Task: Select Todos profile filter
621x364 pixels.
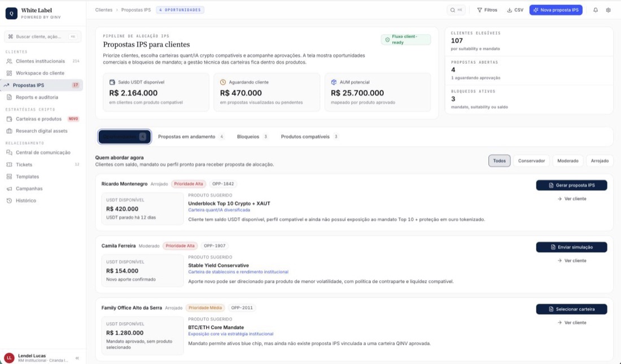Action: (499, 161)
